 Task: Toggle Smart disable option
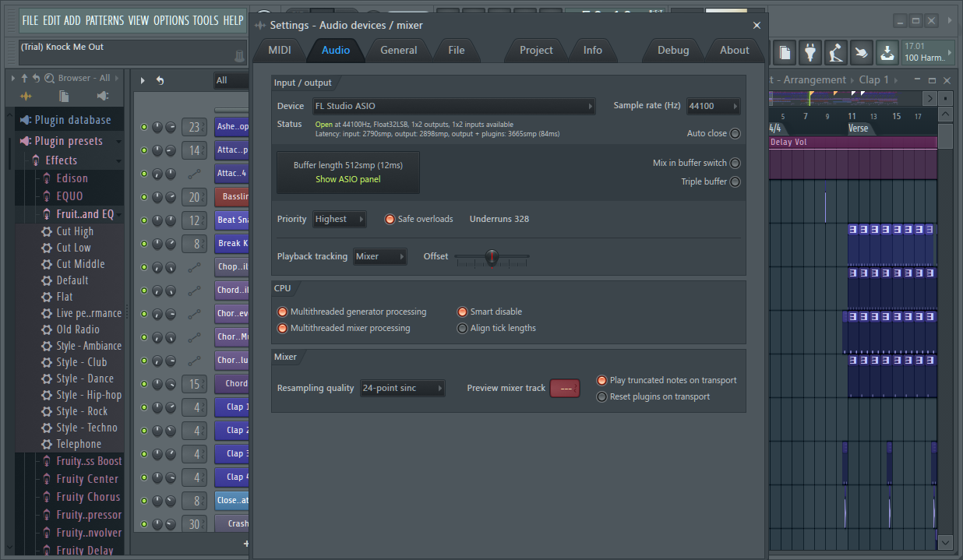tap(462, 312)
